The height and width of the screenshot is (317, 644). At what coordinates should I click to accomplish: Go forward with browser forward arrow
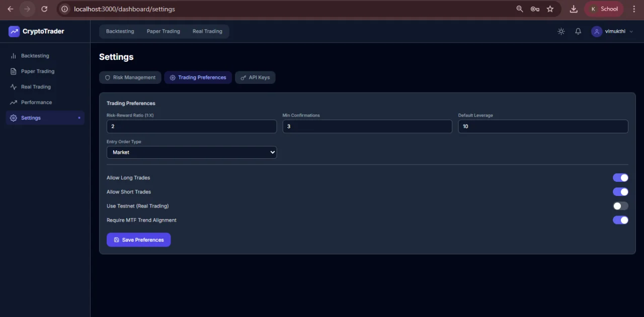(27, 9)
